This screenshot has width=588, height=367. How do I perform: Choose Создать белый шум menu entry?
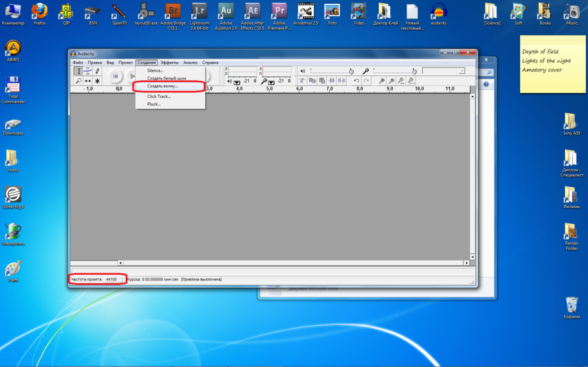[170, 78]
